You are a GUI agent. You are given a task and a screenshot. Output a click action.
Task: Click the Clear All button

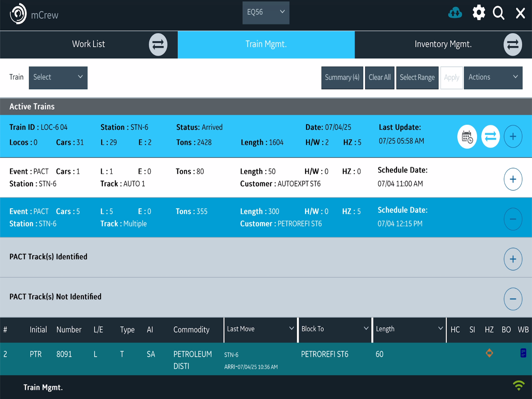(380, 78)
